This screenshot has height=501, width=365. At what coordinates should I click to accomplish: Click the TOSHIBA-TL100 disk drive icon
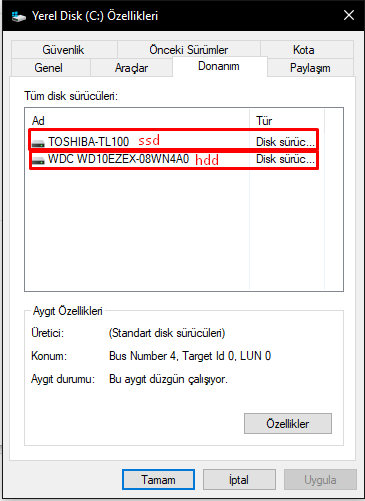pyautogui.click(x=38, y=143)
